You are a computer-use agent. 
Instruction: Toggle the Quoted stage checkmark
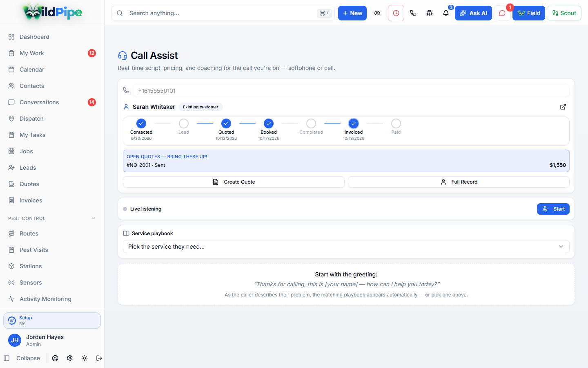tap(226, 123)
